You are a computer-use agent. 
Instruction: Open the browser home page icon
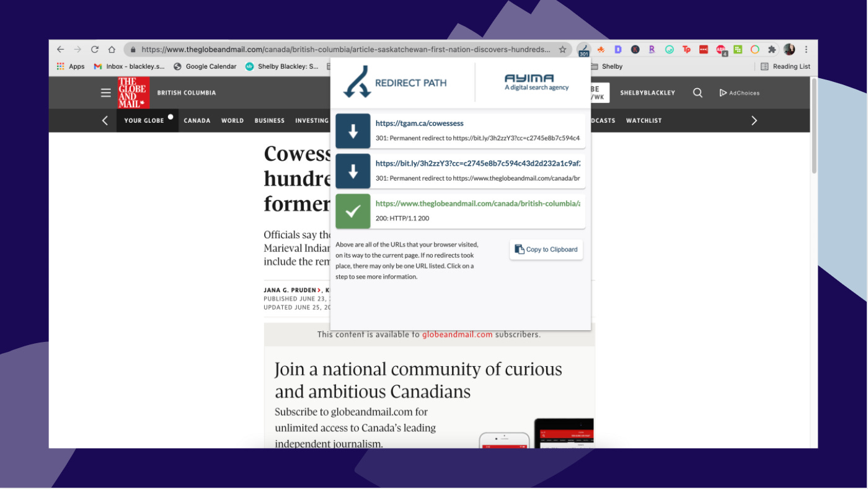[112, 50]
